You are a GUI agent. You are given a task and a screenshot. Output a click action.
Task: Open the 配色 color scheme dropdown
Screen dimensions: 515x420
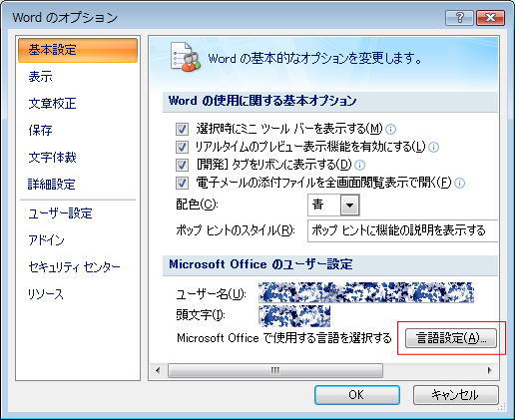tap(333, 205)
